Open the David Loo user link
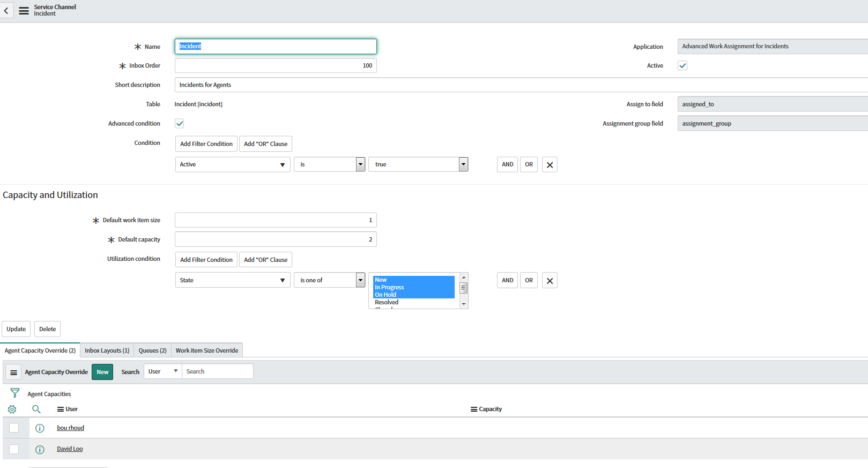Viewport: 868px width, 468px height. coord(70,449)
